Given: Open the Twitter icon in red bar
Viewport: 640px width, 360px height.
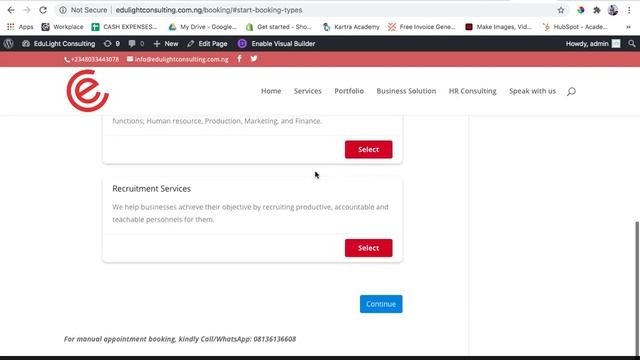Looking at the screenshot, I should 254,59.
